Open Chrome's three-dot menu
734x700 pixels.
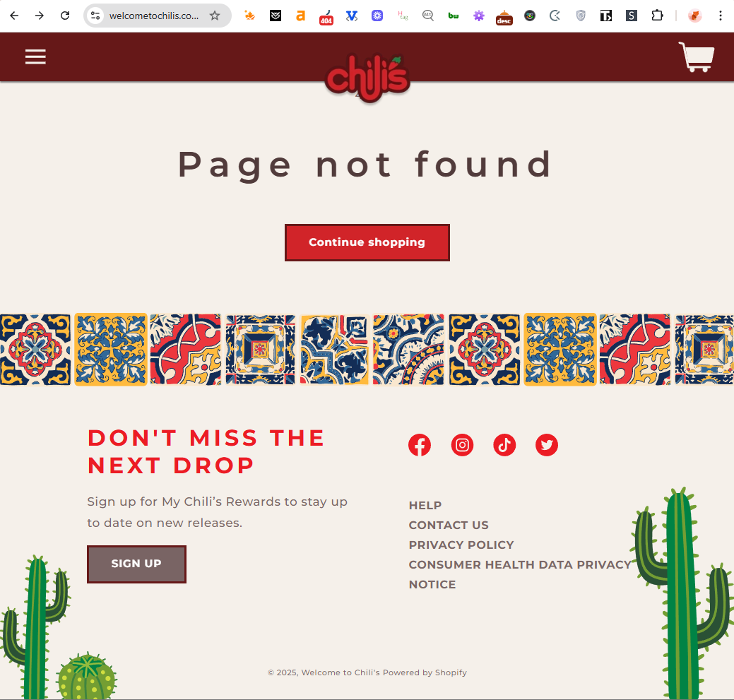(x=720, y=16)
